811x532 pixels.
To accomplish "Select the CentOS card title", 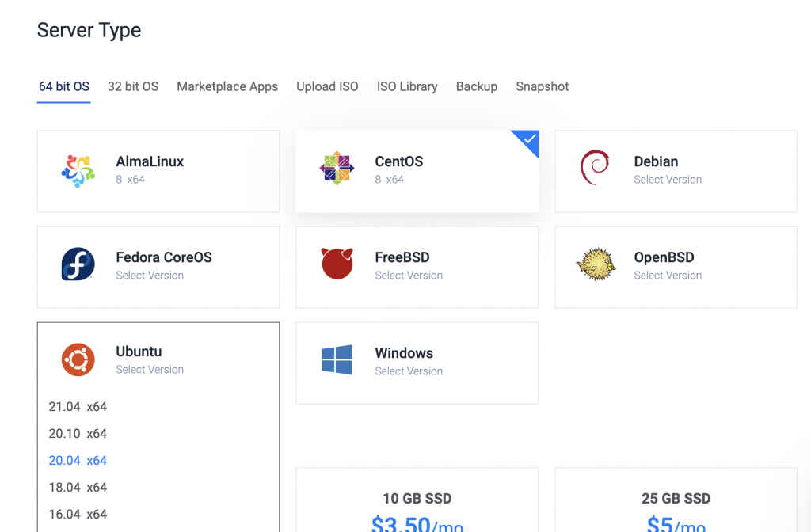I will pyautogui.click(x=399, y=161).
